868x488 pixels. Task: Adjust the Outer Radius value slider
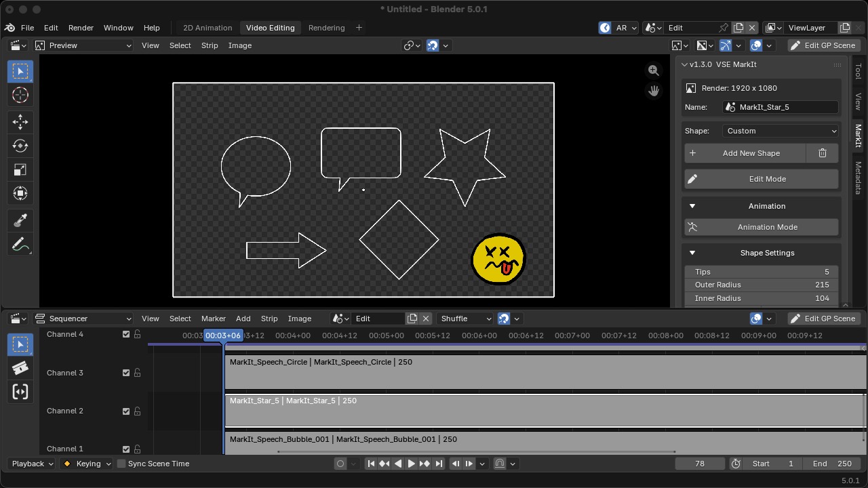coord(762,285)
